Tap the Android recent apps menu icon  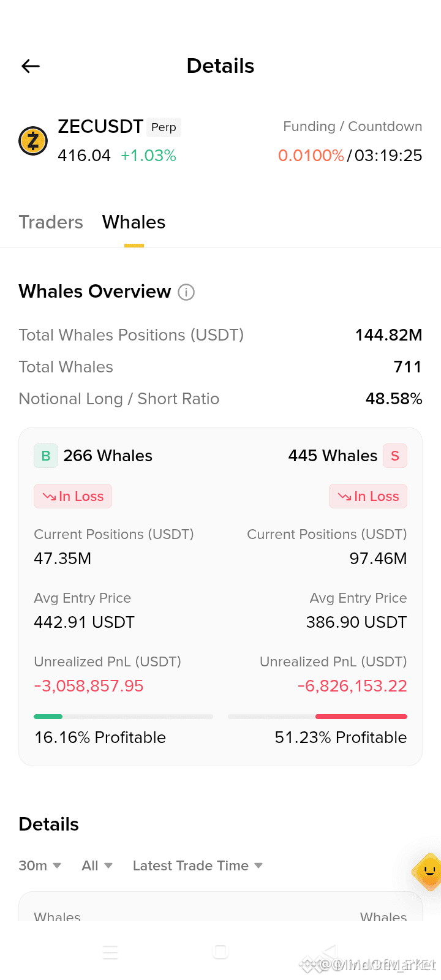(110, 952)
